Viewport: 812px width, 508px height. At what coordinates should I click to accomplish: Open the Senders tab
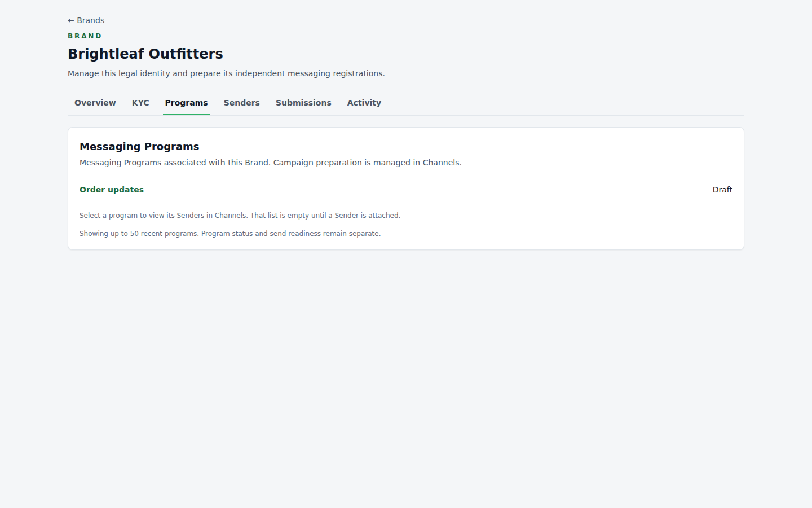[241, 103]
